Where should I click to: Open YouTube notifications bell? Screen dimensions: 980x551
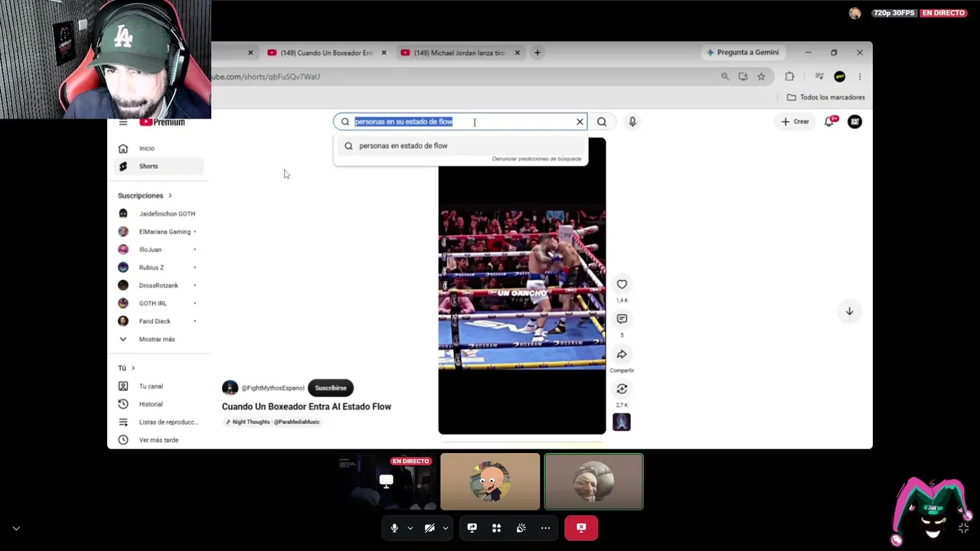(829, 122)
